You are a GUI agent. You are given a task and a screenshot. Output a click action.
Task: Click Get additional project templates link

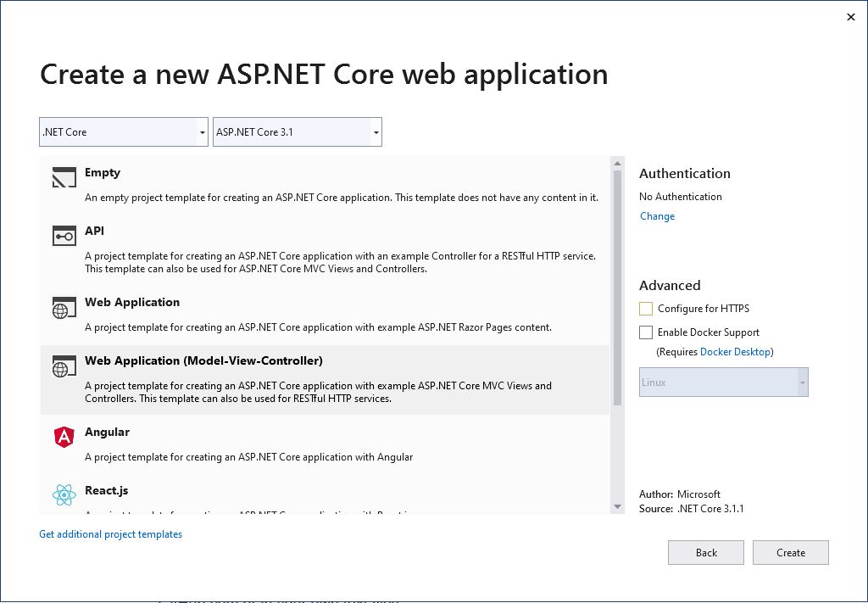[x=111, y=534]
